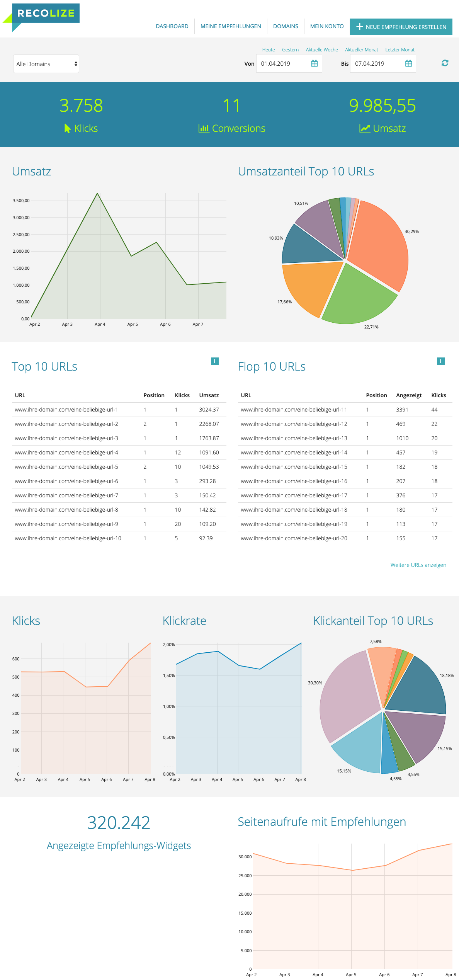459x980 pixels.
Task: Click the line chart icon beside Umsatz
Action: pyautogui.click(x=365, y=128)
